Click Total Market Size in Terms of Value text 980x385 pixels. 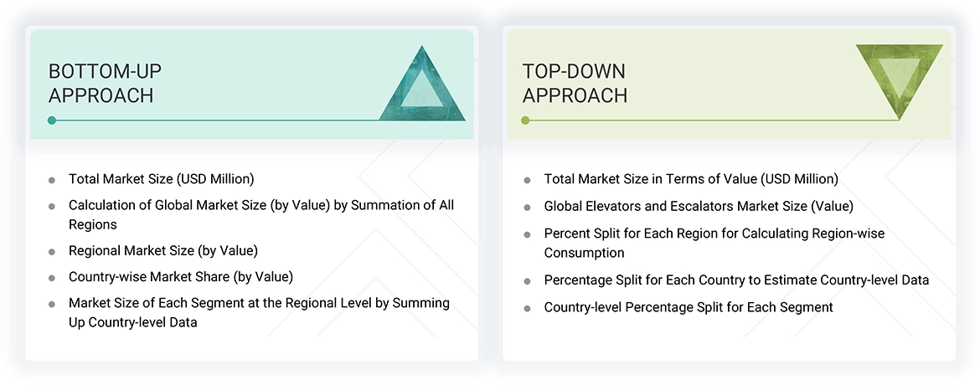pos(690,179)
